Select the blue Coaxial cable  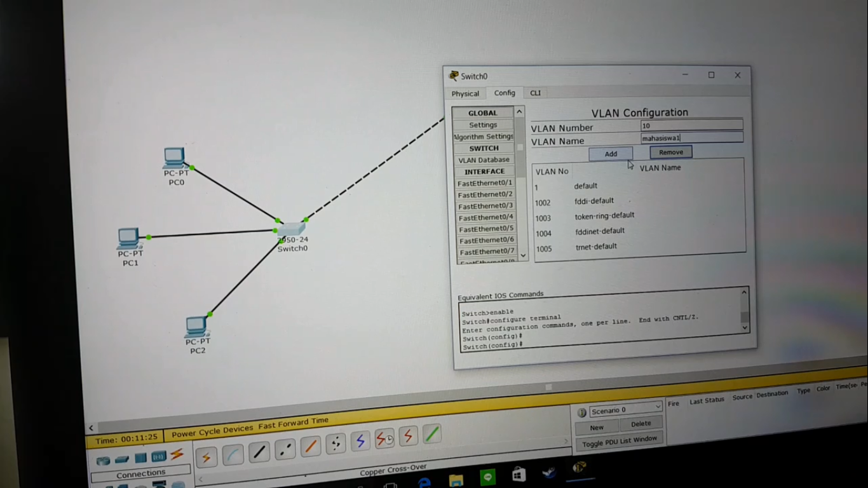click(x=360, y=440)
